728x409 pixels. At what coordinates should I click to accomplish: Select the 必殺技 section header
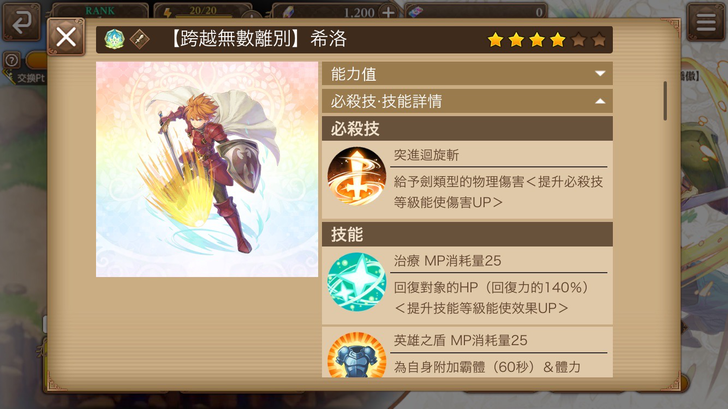[467, 129]
